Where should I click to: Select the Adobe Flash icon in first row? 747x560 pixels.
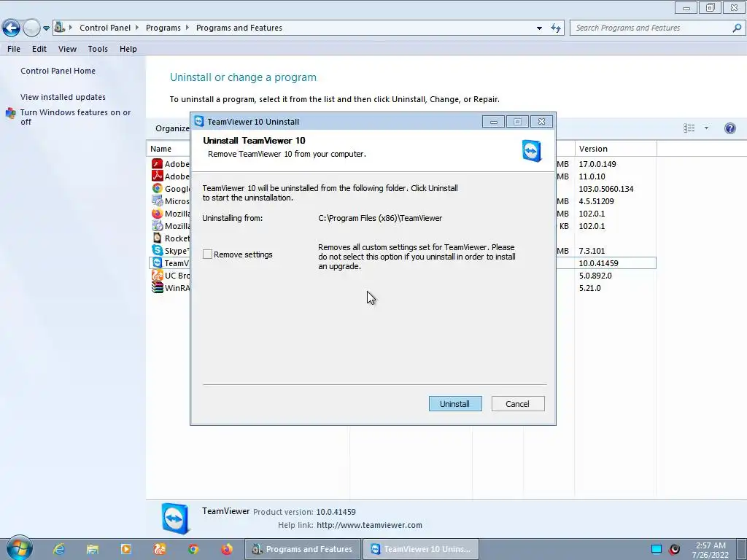click(158, 163)
